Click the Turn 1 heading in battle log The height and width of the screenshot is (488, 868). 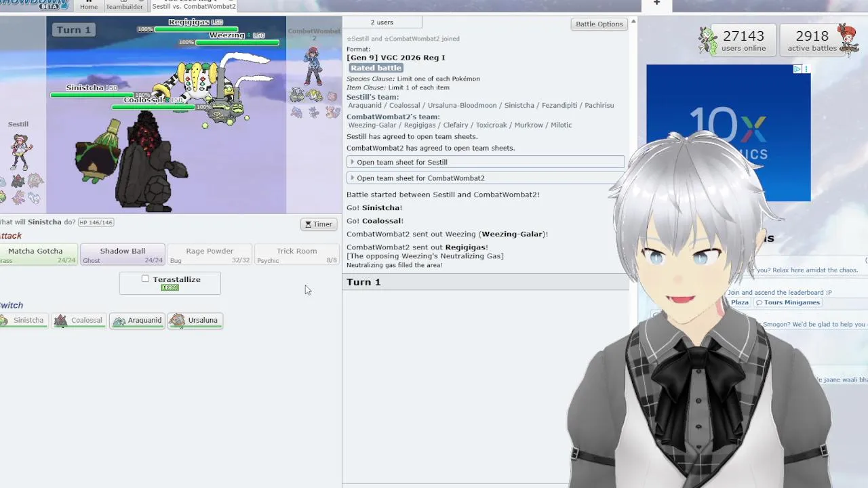tap(363, 282)
